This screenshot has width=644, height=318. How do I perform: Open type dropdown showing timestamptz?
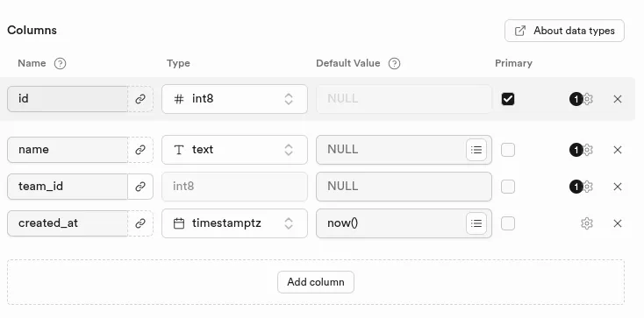[x=234, y=223]
